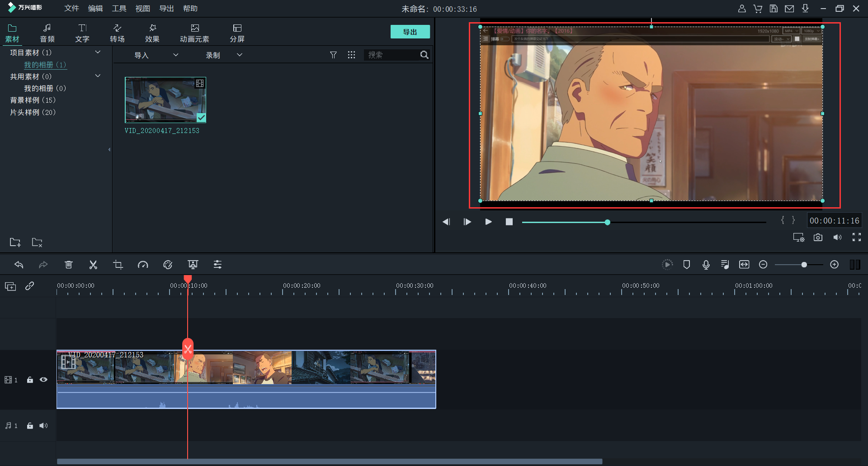868x466 pixels.
Task: Switch to the 转场 transitions tab
Action: (x=117, y=33)
